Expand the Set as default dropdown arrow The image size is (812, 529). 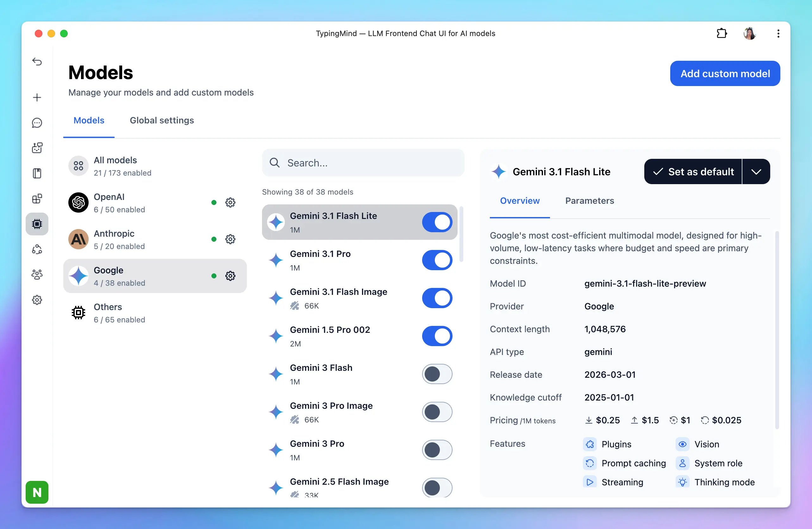[756, 171]
